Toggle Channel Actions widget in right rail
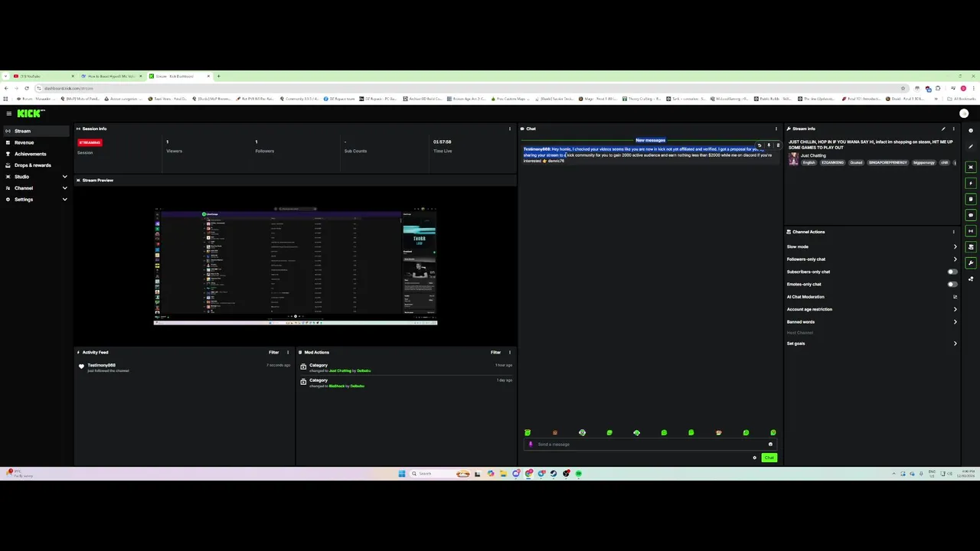Screen dimensions: 980x551 click(971, 247)
